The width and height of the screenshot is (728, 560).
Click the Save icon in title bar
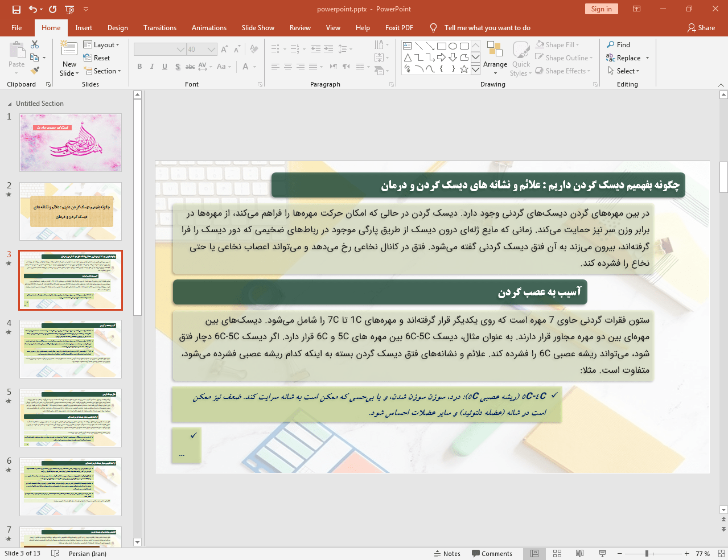click(16, 9)
